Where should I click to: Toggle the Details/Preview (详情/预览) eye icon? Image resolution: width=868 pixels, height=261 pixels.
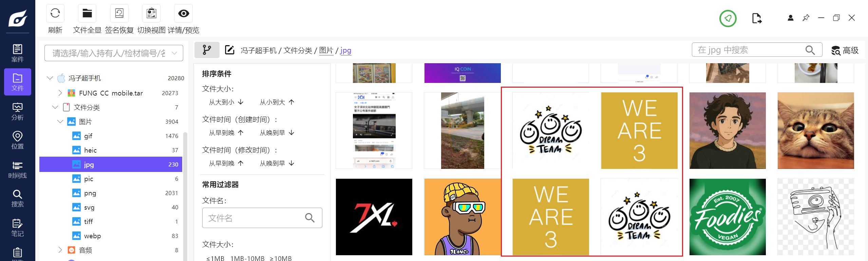coord(184,14)
